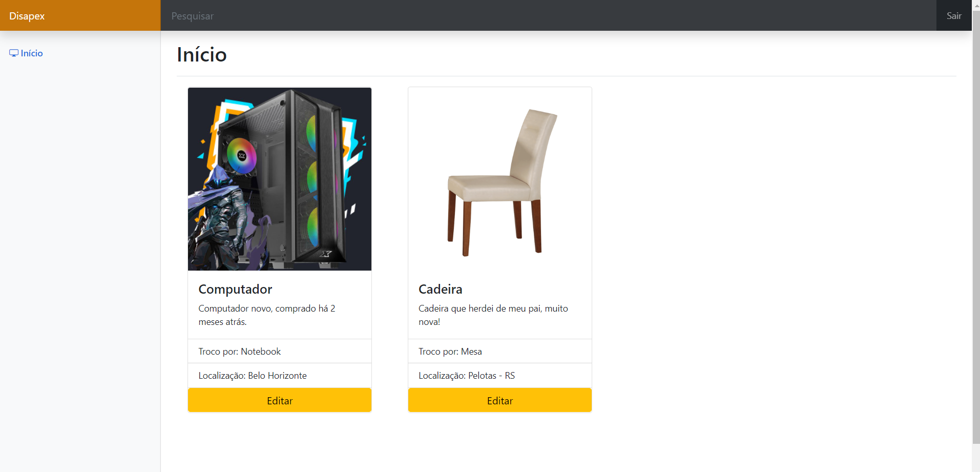Viewport: 980px width, 472px height.
Task: Click the Início page heading
Action: click(202, 54)
